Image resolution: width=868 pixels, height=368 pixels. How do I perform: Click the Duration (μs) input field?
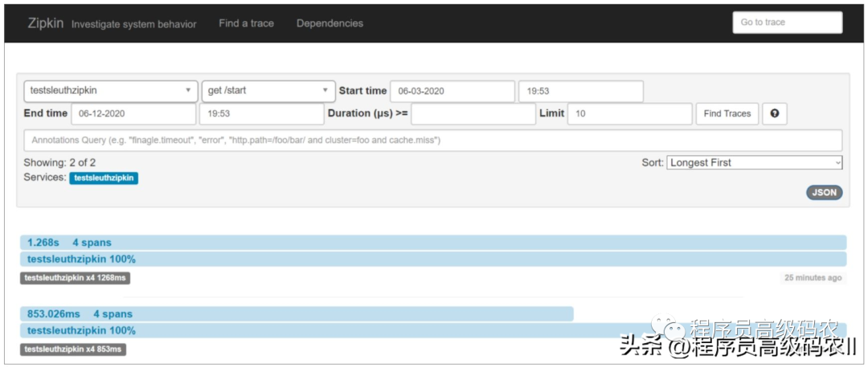473,113
